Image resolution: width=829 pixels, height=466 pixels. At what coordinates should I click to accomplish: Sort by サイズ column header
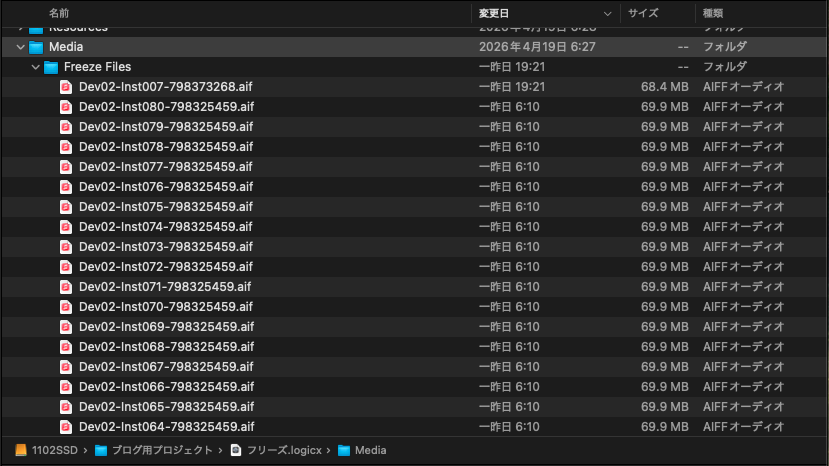coord(643,13)
